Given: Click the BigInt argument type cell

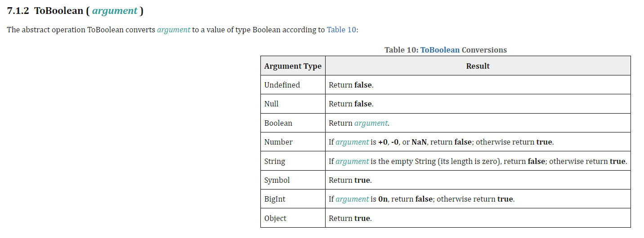Looking at the screenshot, I should (293, 199).
